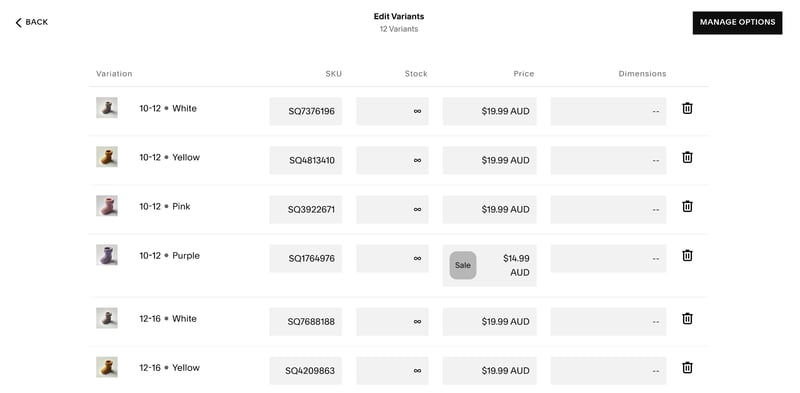
Task: Open Manage Options
Action: coord(737,22)
